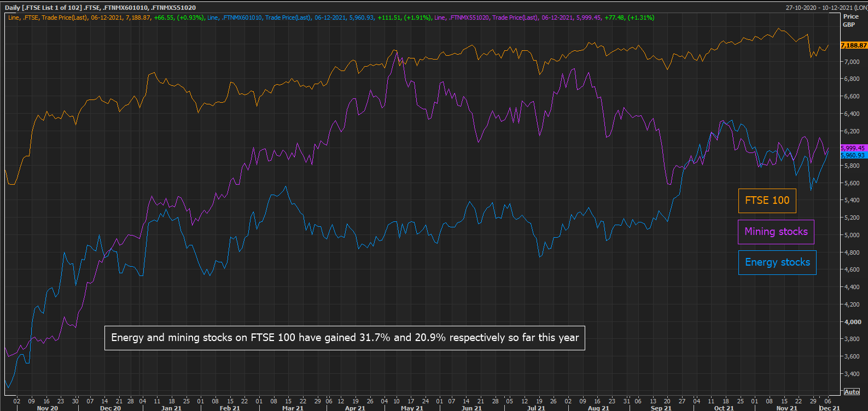Screen dimensions: 868x411
Task: Click the 5,000 level on price axis
Action: [852, 235]
